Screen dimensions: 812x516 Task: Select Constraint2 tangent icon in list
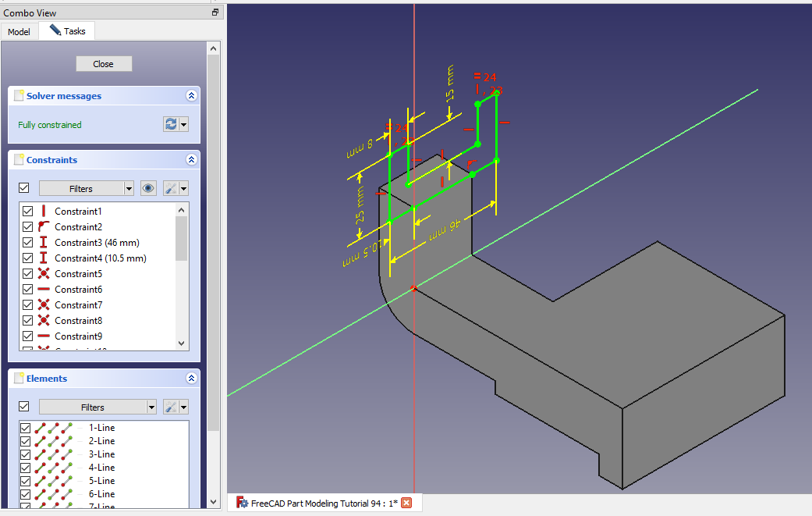pyautogui.click(x=44, y=227)
